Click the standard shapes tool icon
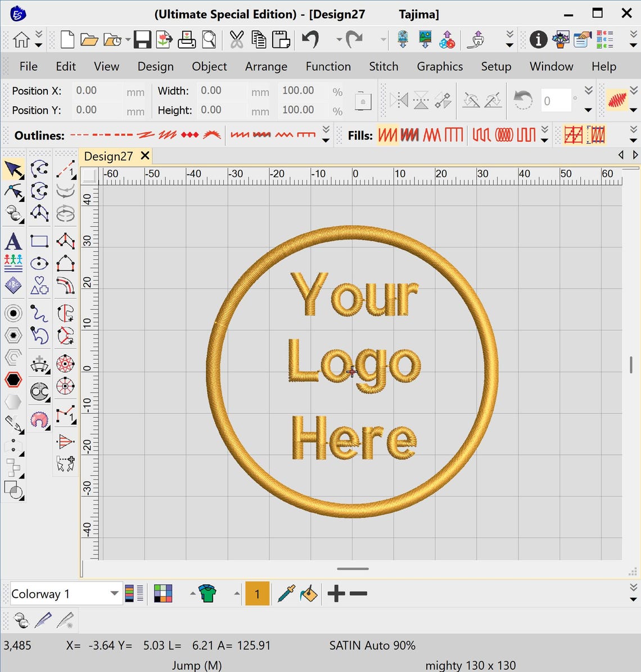Image resolution: width=641 pixels, height=672 pixels. pos(39,286)
